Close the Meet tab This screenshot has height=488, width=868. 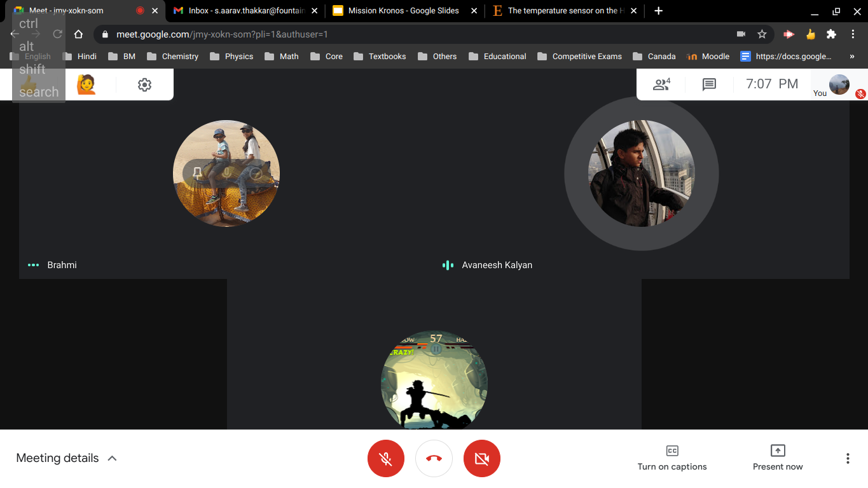point(155,11)
